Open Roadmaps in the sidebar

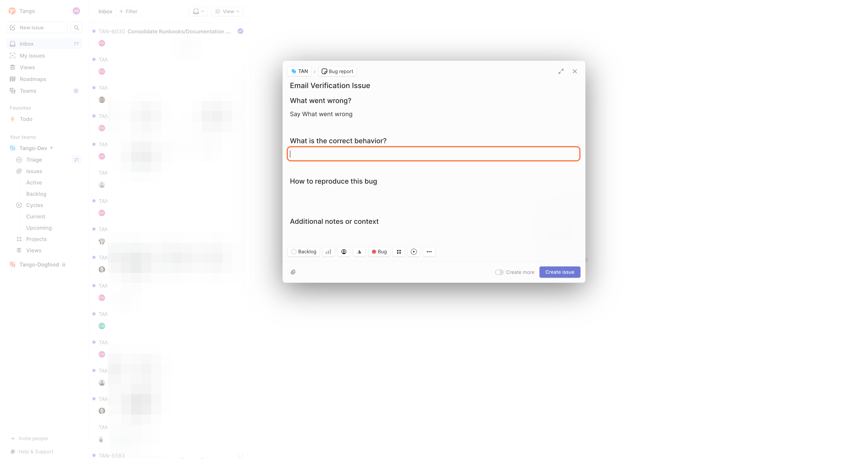coord(44,79)
